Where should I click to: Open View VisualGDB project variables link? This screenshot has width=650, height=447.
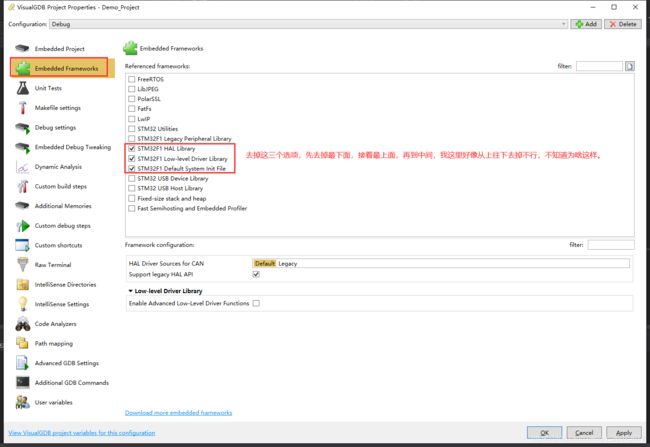(82, 432)
